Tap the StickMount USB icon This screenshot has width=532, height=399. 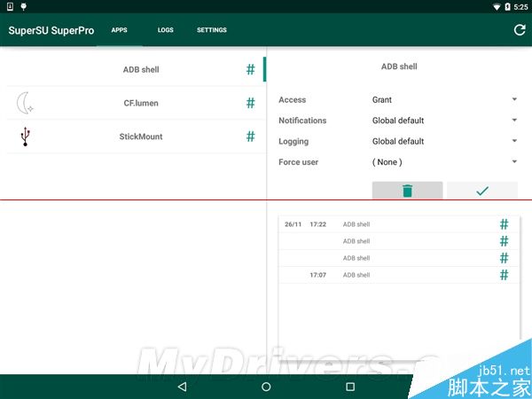pos(25,137)
